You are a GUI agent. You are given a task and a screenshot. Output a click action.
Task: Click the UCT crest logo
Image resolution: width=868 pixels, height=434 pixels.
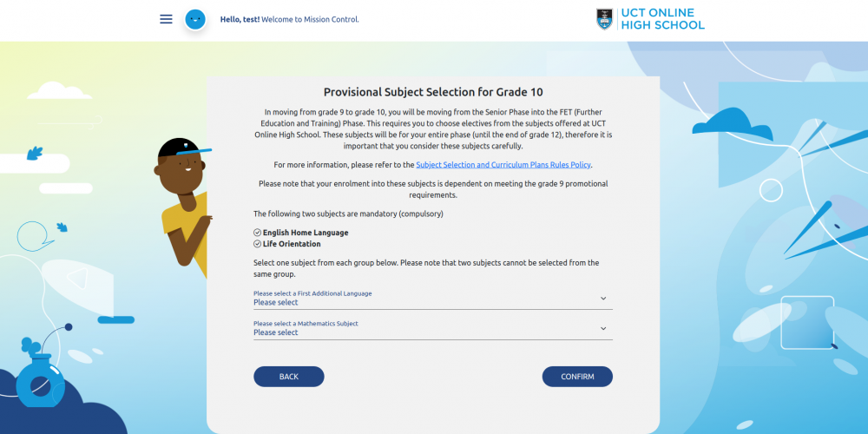pyautogui.click(x=604, y=19)
